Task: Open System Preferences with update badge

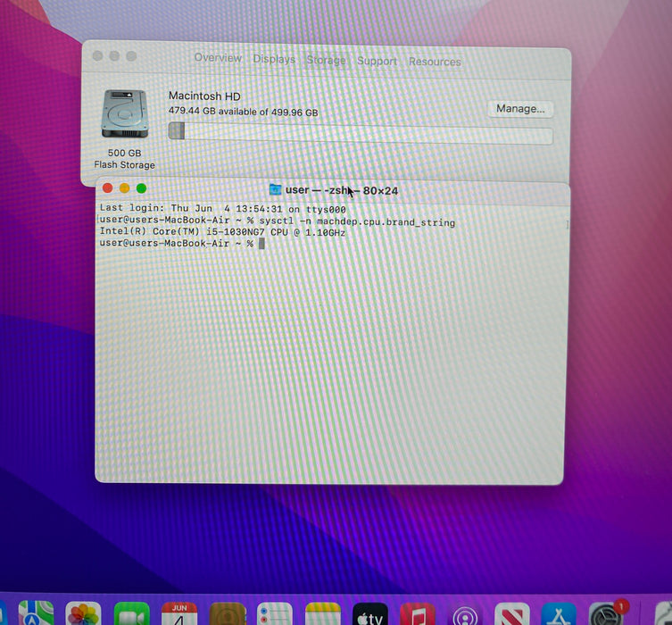Action: (x=606, y=614)
